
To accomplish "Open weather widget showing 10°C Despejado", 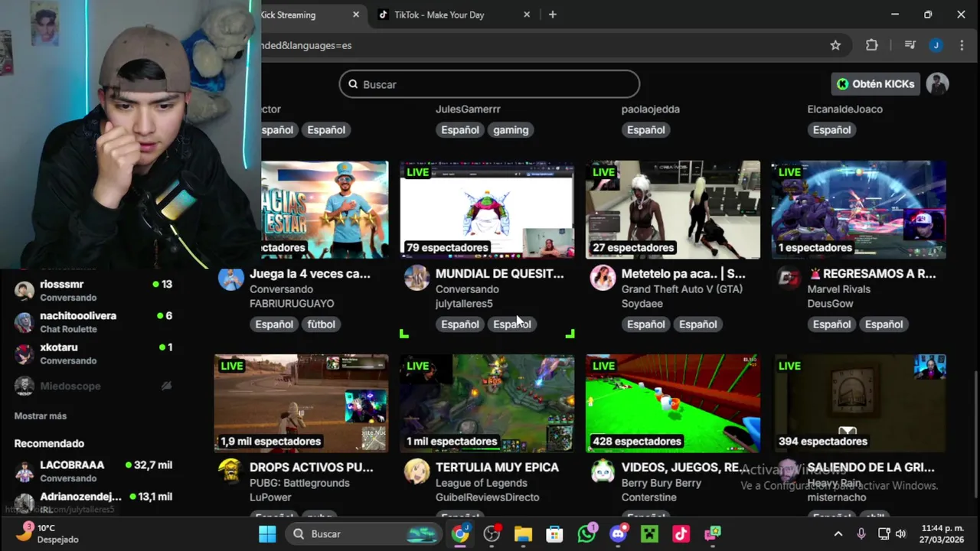I will pos(47,533).
